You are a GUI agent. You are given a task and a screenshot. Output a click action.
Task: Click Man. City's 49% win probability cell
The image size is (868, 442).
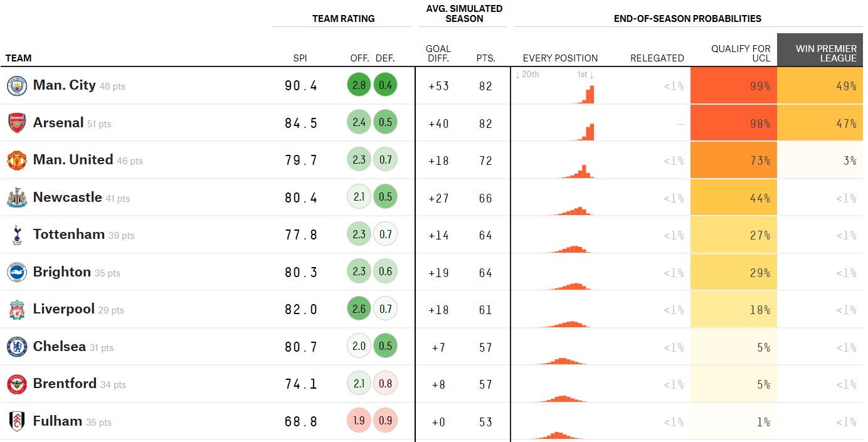[820, 85]
